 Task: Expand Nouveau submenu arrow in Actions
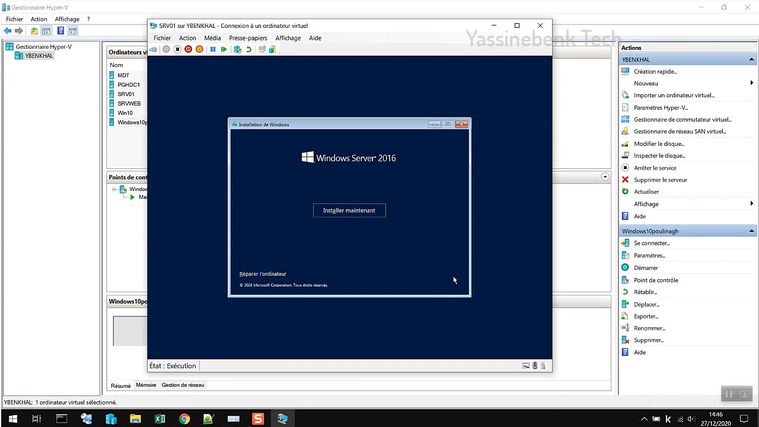point(751,83)
